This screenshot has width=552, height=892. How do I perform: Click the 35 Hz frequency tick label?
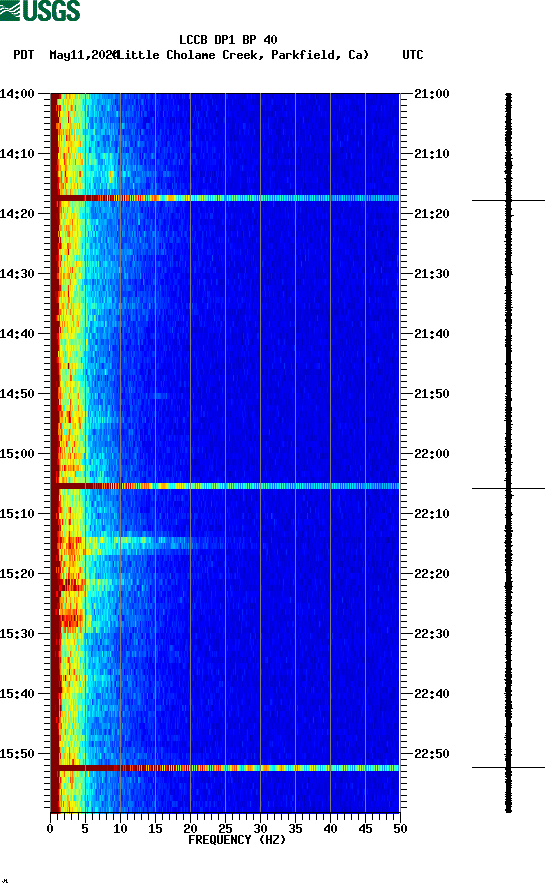tap(295, 829)
